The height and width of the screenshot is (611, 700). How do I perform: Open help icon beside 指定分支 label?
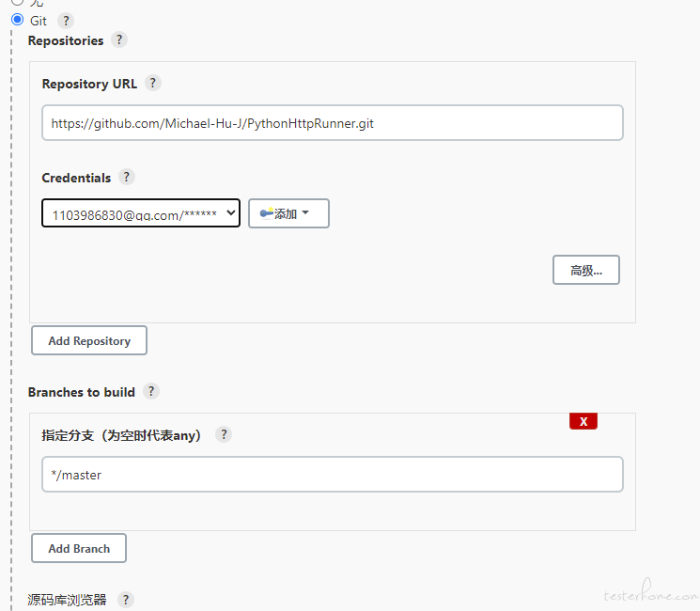224,434
